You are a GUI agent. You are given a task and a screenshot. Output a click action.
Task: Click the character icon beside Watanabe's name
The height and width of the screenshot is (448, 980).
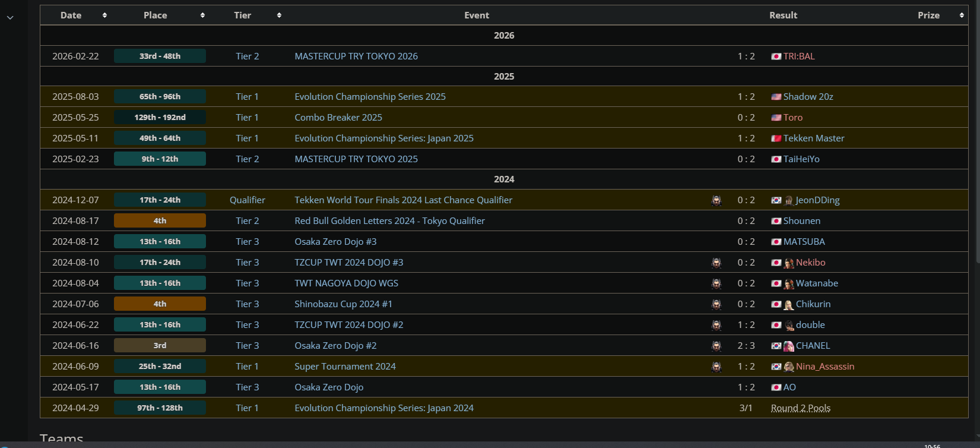(789, 283)
